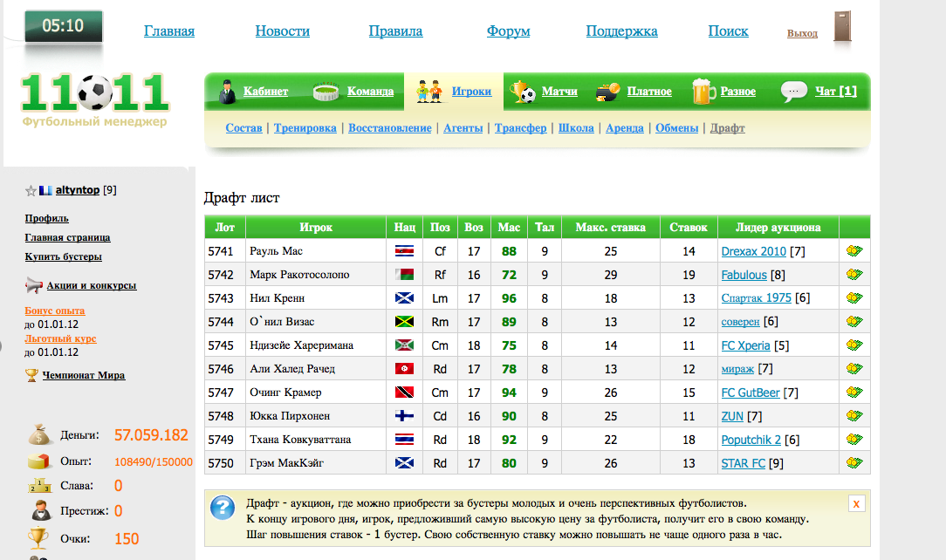
Task: Click the wallet icon beside Платное
Action: [607, 92]
